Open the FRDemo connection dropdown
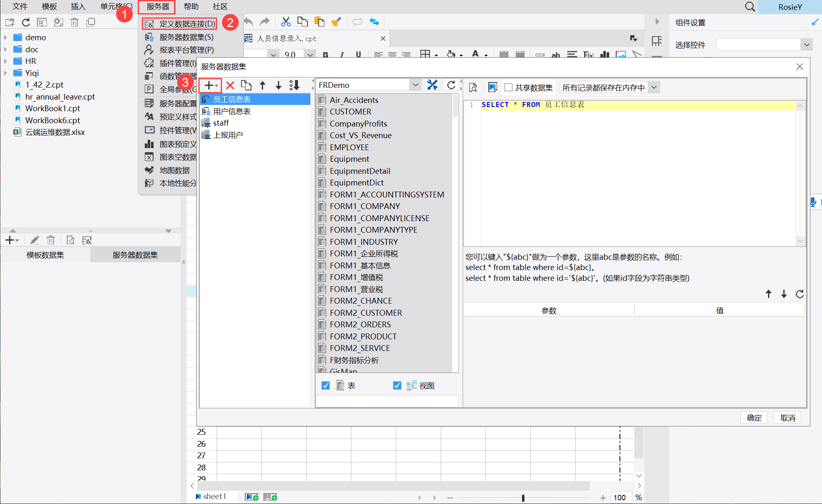Image resolution: width=822 pixels, height=504 pixels. (x=415, y=85)
